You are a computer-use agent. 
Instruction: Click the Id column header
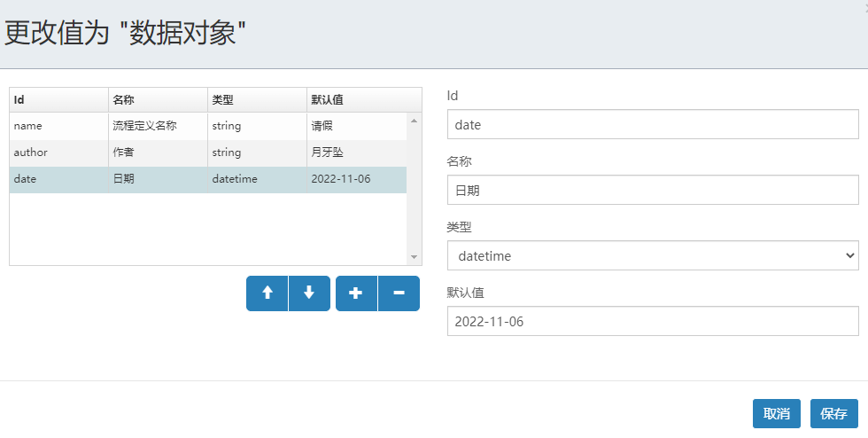(x=58, y=100)
